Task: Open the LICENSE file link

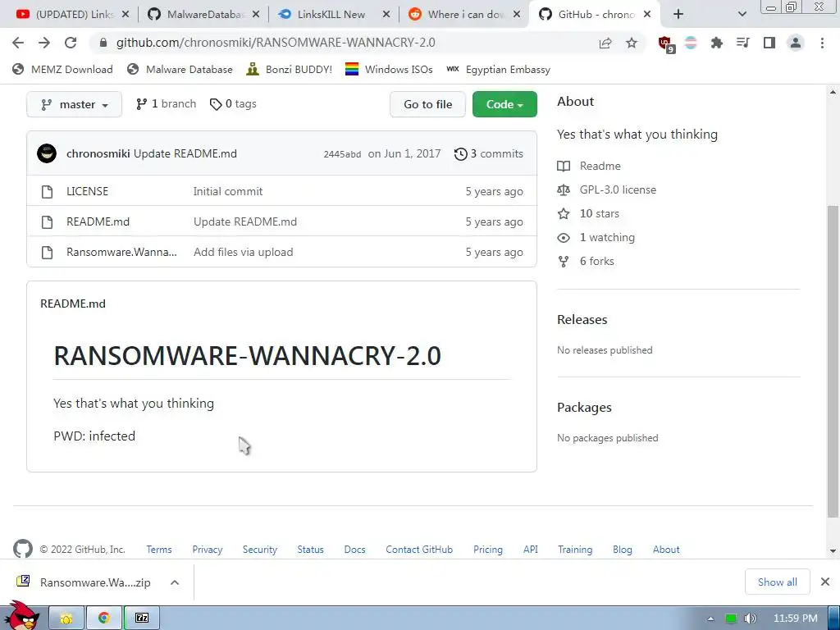Action: click(87, 191)
